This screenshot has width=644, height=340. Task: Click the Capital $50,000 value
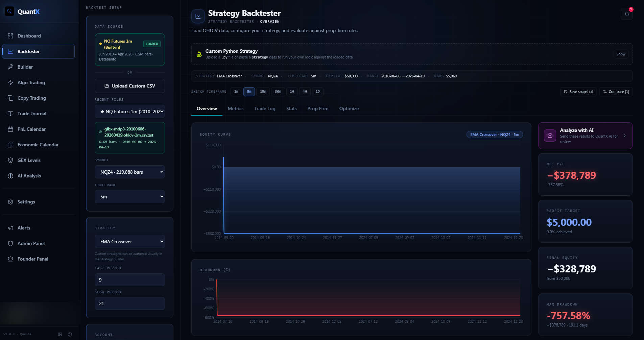click(351, 76)
